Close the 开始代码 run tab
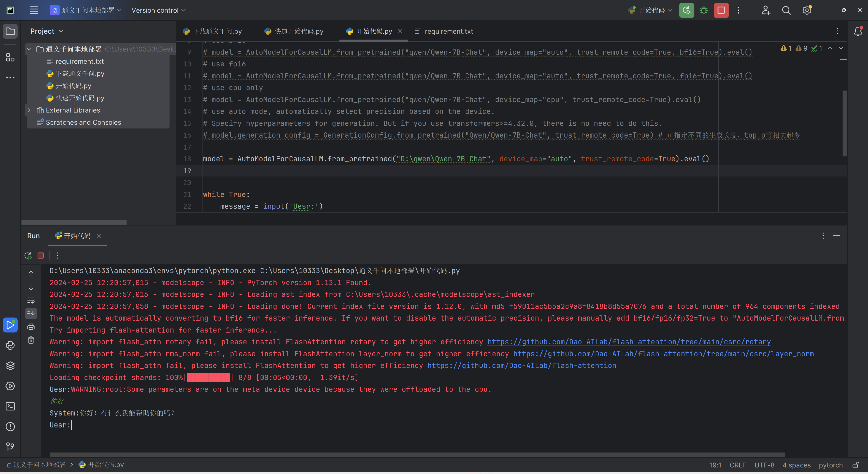This screenshot has width=868, height=474. click(99, 236)
